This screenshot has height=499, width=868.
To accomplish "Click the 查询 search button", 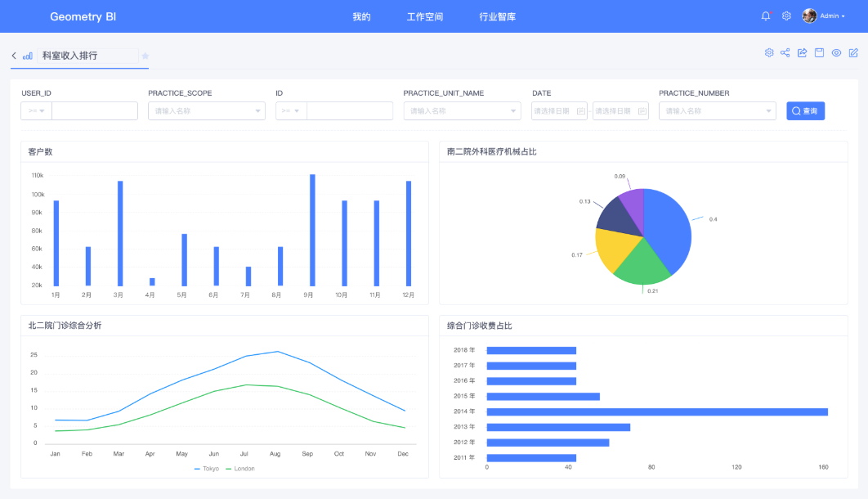I will point(805,110).
